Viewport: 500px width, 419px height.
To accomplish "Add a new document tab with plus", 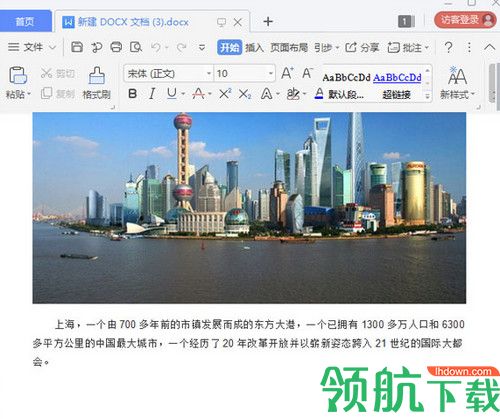I will 268,22.
